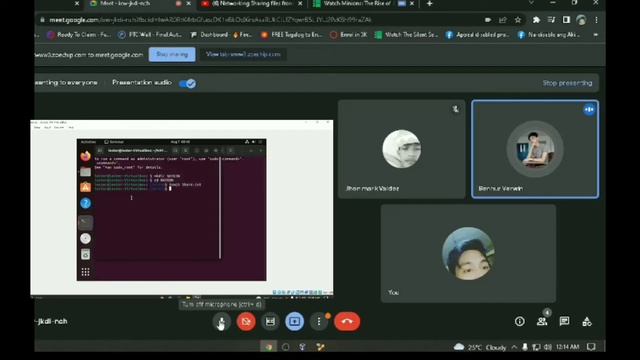Image resolution: width=640 pixels, height=360 pixels.
Task: Turn off microphone in Meet controls
Action: [221, 322]
